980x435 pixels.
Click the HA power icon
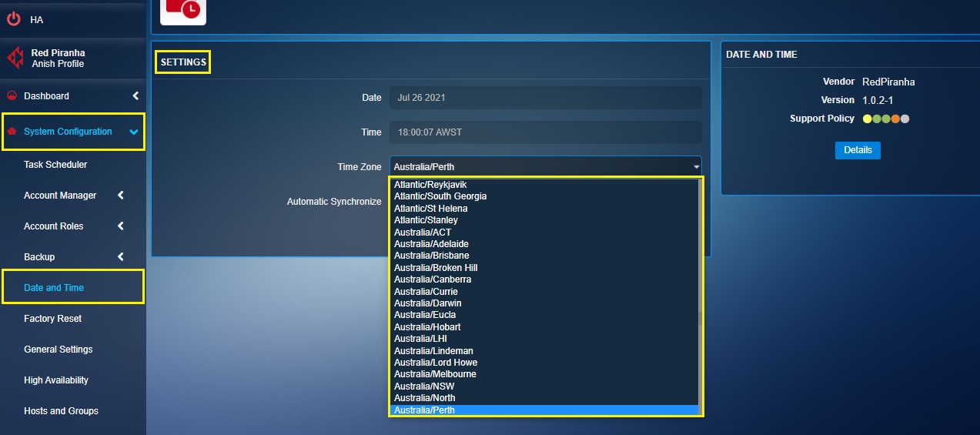[x=13, y=19]
